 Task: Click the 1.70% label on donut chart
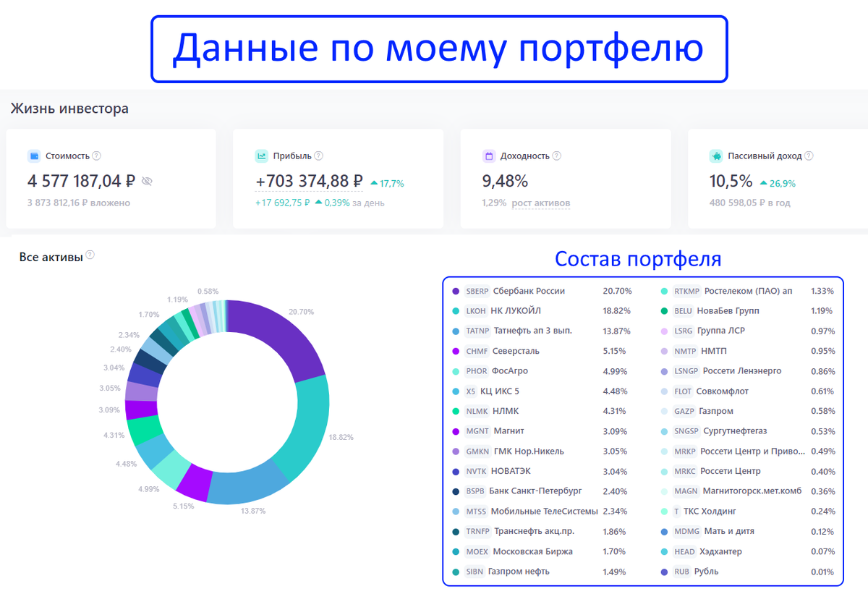[149, 315]
